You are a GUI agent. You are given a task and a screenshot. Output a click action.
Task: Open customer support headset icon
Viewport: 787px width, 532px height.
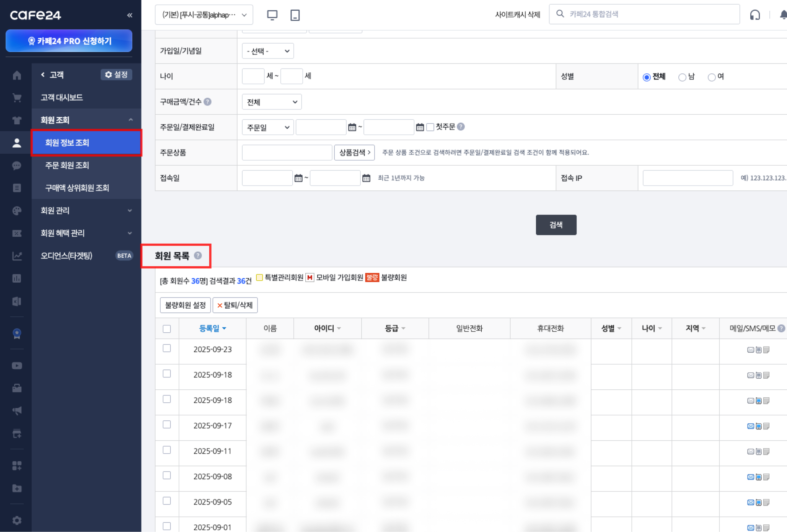click(x=754, y=15)
